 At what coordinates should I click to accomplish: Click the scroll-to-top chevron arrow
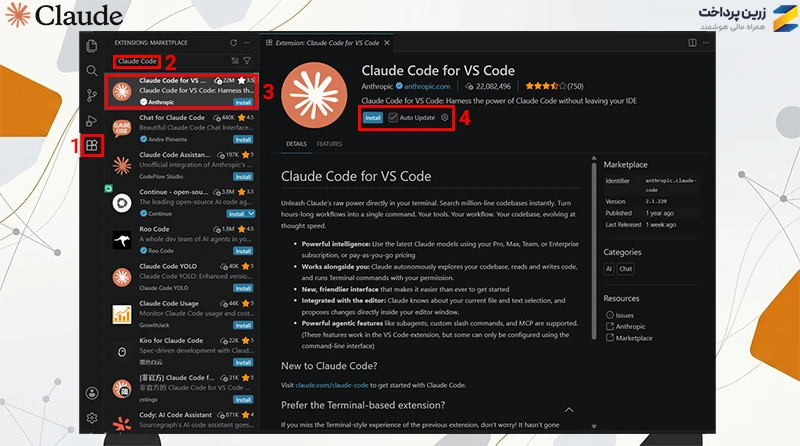click(x=569, y=410)
